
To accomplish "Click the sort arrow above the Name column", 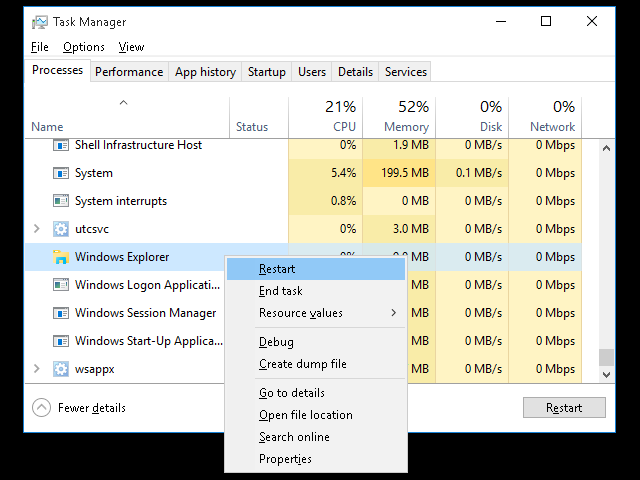I will [x=124, y=102].
